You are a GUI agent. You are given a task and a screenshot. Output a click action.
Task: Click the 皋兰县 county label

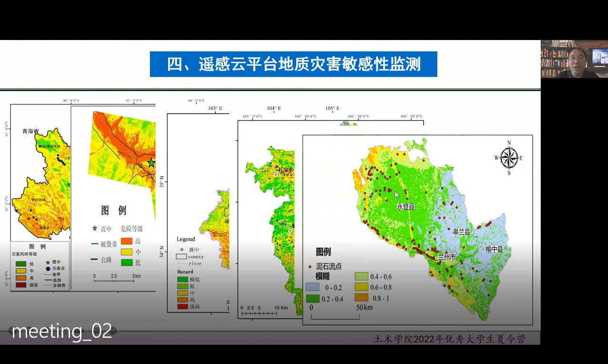coord(461,232)
